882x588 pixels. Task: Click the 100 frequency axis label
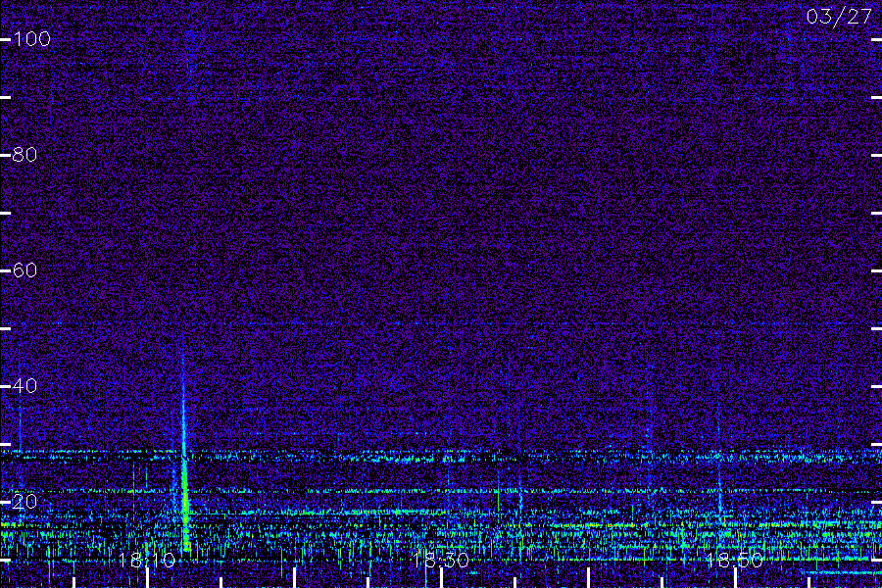(31, 39)
